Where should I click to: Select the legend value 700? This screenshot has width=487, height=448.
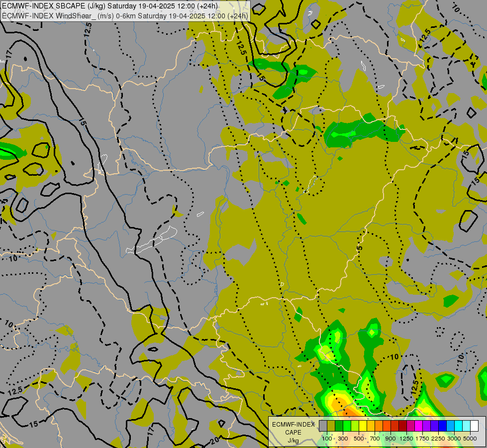[x=375, y=439]
